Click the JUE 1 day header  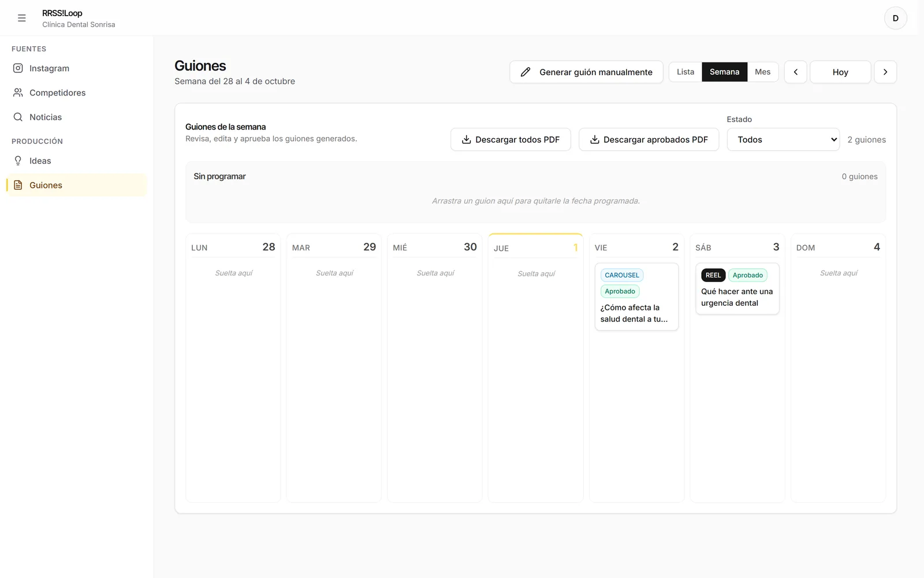tap(536, 247)
